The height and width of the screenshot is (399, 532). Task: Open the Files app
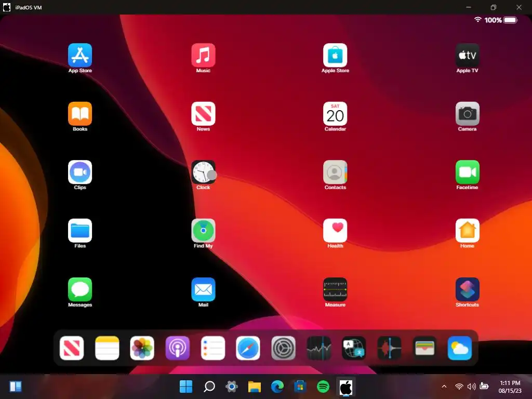coord(79,231)
